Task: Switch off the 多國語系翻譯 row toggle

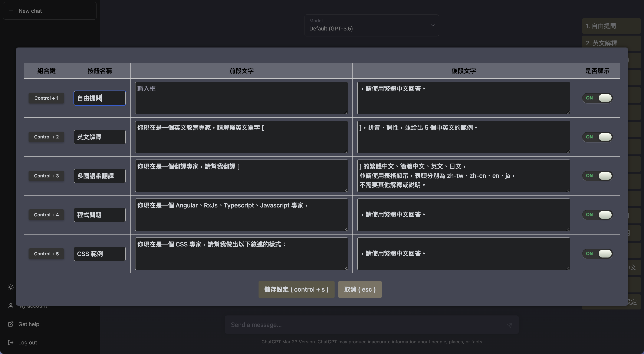Action: click(597, 176)
